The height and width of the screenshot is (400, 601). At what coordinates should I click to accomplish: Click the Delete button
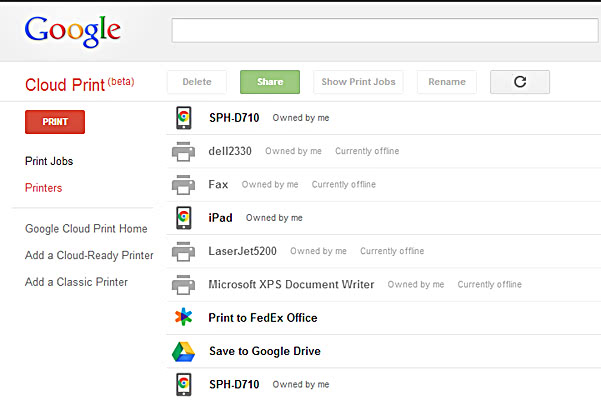click(x=197, y=82)
